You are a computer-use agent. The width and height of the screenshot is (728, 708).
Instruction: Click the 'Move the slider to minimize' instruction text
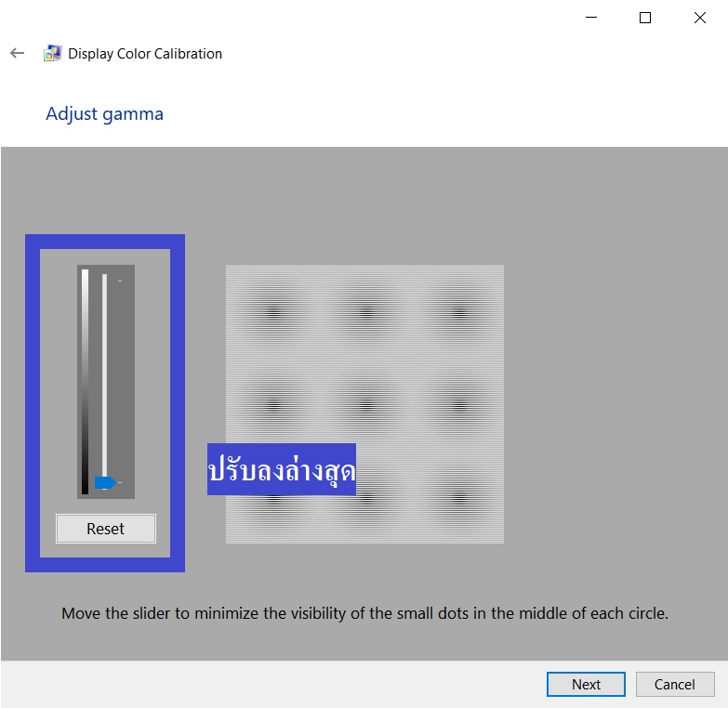364,613
